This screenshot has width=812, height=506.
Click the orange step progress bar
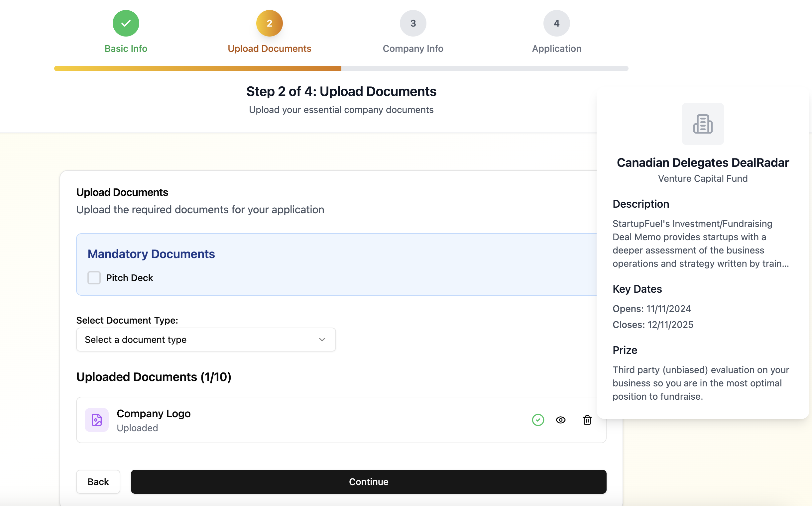197,68
